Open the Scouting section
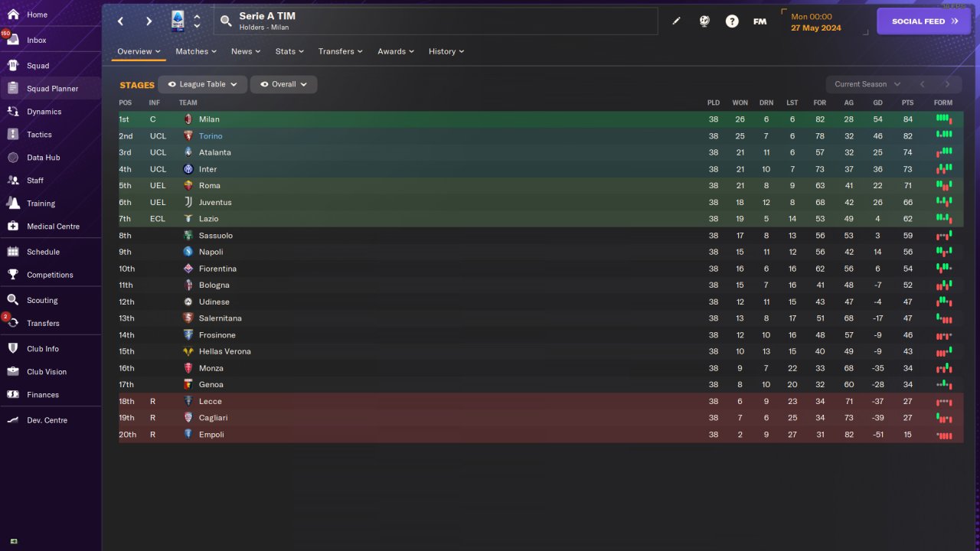This screenshot has width=980, height=551. click(x=41, y=301)
